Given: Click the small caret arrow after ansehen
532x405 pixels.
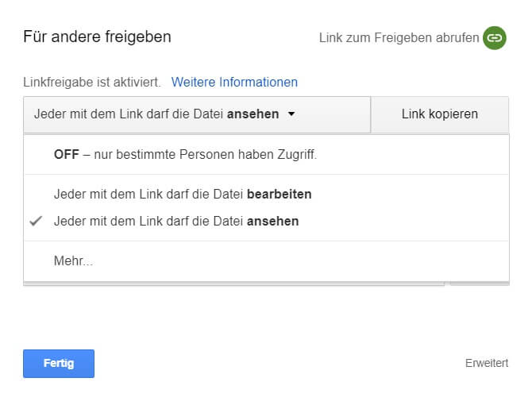Looking at the screenshot, I should tap(291, 114).
